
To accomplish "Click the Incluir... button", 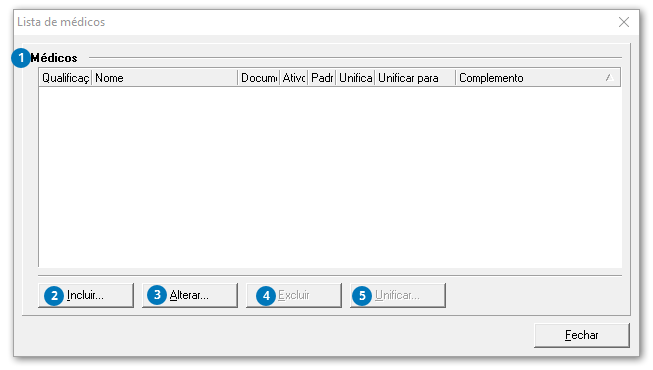I will pos(86,295).
